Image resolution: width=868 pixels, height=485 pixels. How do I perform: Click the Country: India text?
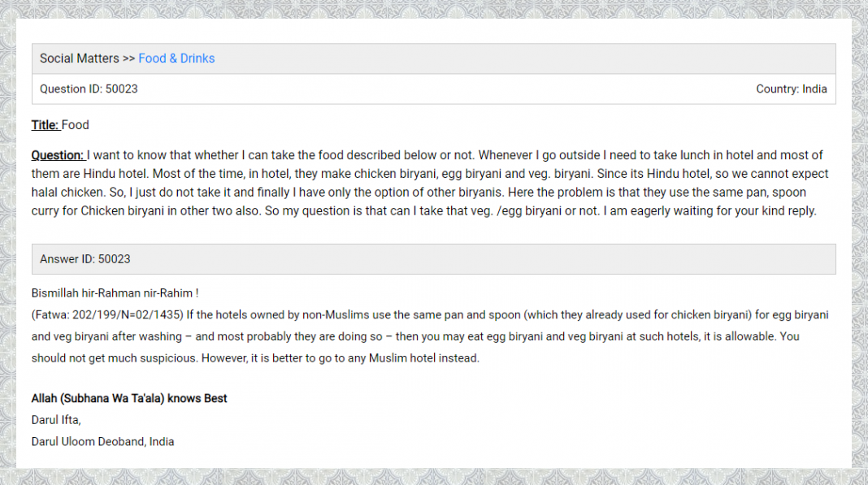tap(791, 89)
